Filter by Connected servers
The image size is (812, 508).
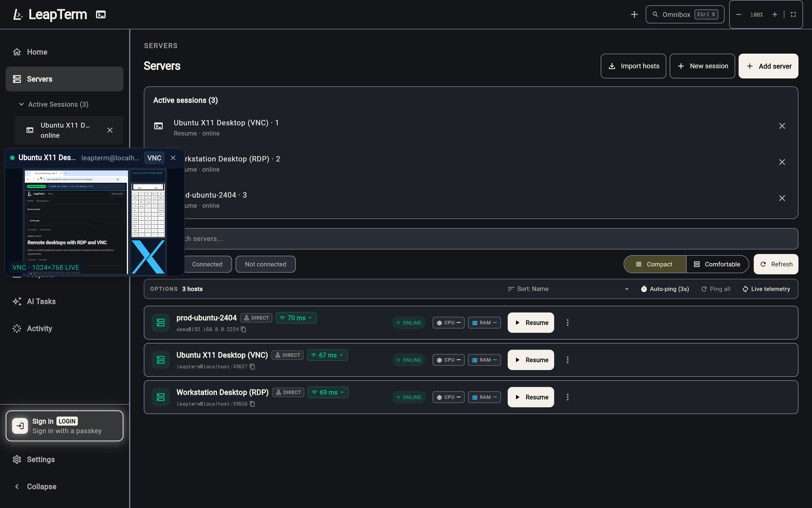[x=207, y=264]
